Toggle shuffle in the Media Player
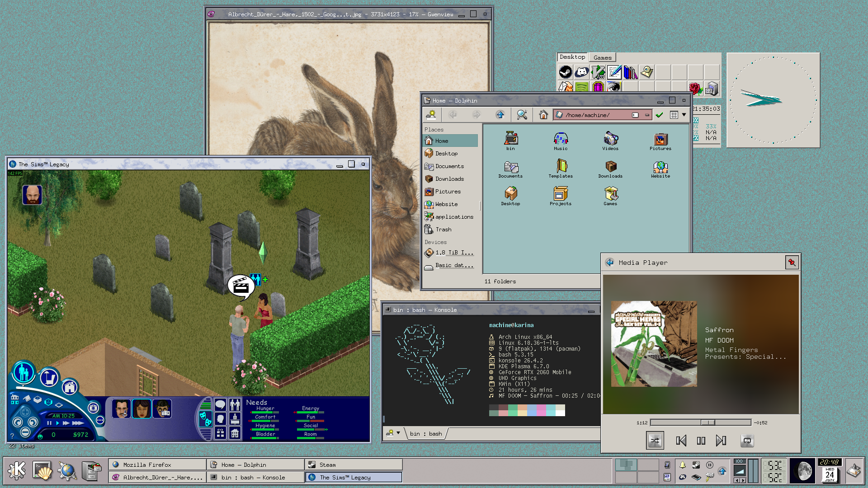This screenshot has height=488, width=868. 655,441
